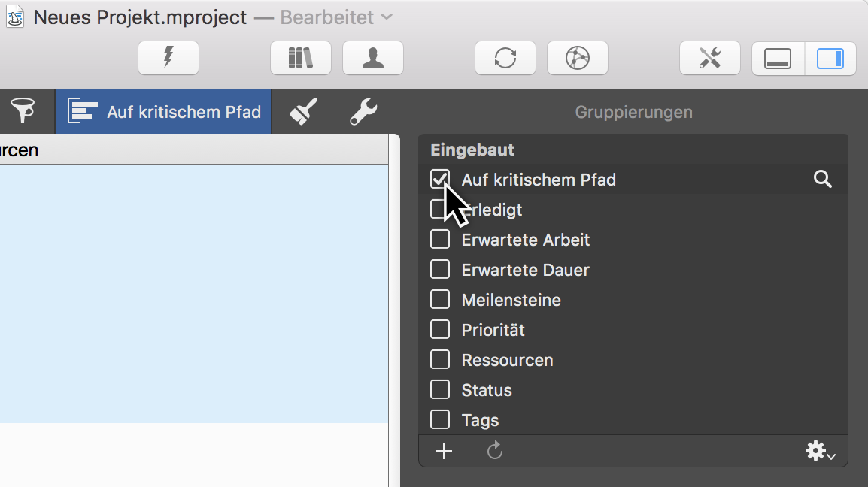Open the gear action menu
This screenshot has width=868, height=487.
pyautogui.click(x=815, y=451)
